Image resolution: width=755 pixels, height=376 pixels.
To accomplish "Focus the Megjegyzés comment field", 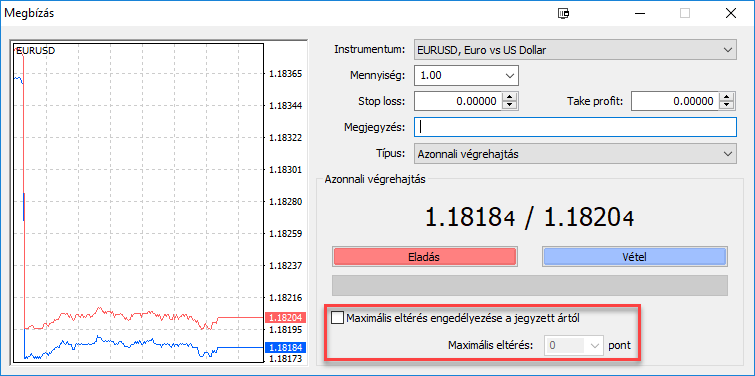I will 575,128.
